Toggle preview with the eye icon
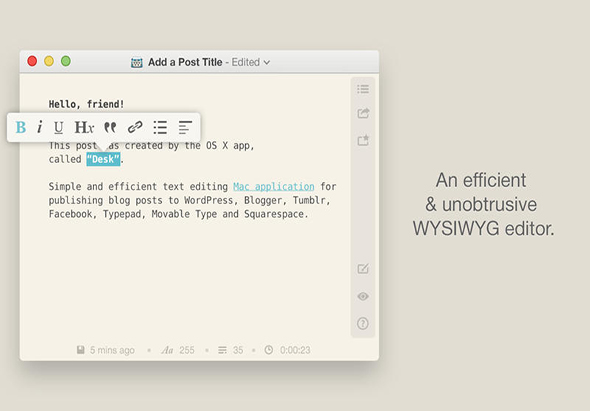This screenshot has height=411, width=590. [x=363, y=296]
